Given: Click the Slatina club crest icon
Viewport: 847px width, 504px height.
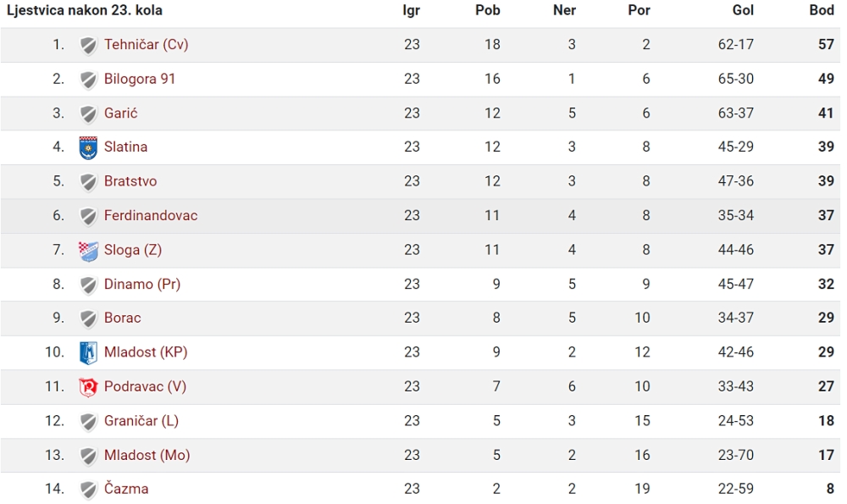Looking at the screenshot, I should 88,147.
